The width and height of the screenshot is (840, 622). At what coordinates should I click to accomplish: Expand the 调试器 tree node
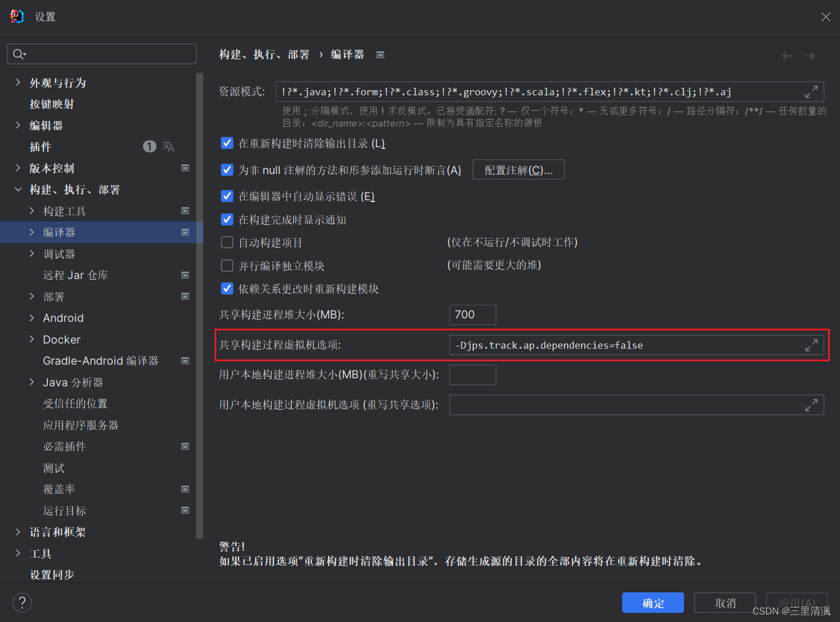point(32,254)
